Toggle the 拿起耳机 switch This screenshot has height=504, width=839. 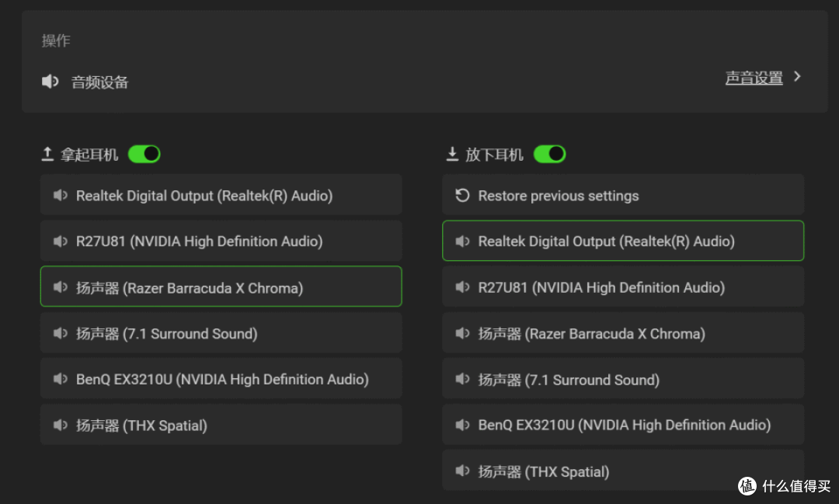tap(144, 154)
